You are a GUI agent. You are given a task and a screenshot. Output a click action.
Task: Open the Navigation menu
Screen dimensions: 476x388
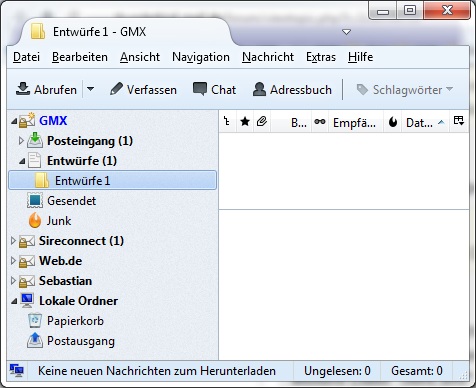pos(201,57)
